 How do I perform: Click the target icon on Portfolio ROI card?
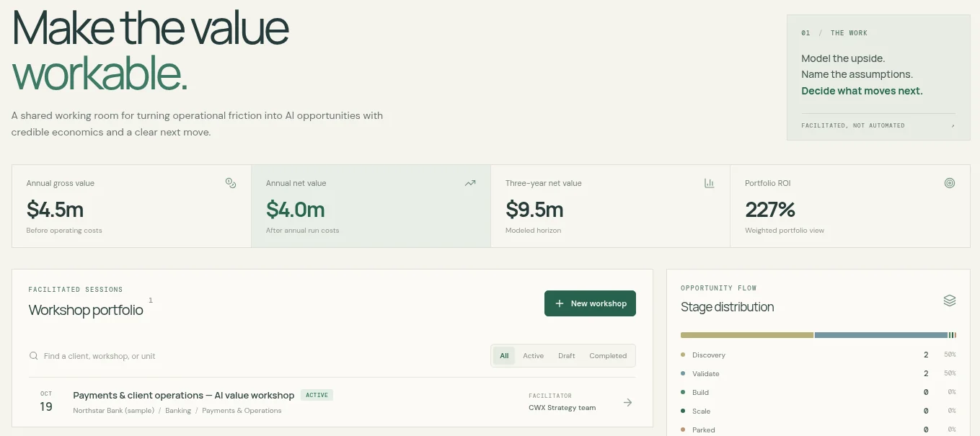pyautogui.click(x=950, y=183)
